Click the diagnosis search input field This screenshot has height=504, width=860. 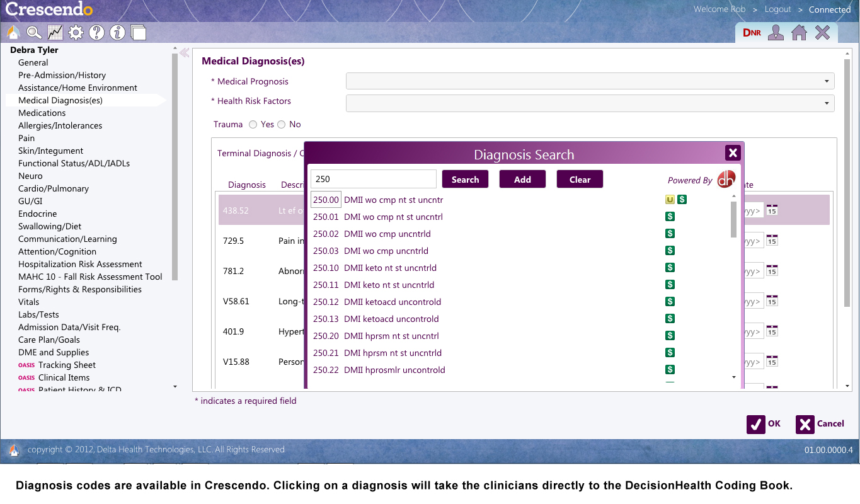point(374,179)
